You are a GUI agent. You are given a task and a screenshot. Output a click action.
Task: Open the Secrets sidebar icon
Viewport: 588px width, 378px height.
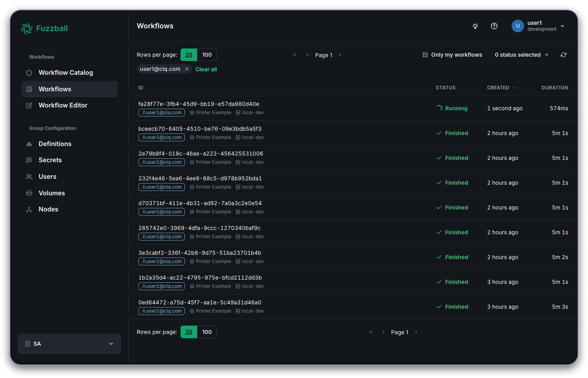tap(29, 160)
